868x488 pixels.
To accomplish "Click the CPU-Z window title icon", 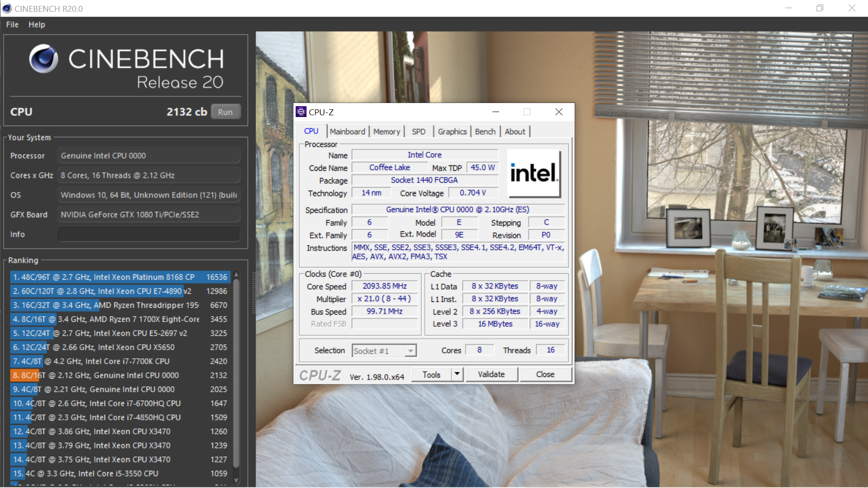I will click(301, 112).
